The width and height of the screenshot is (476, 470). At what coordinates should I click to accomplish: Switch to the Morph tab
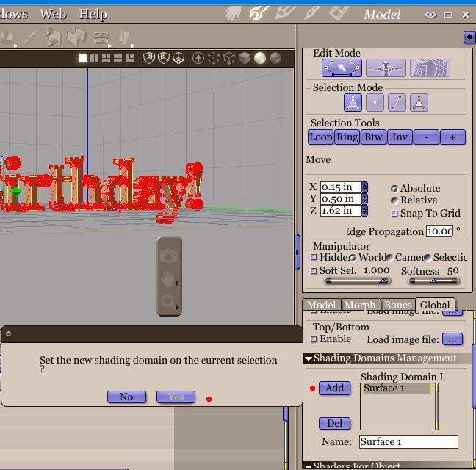click(x=360, y=304)
